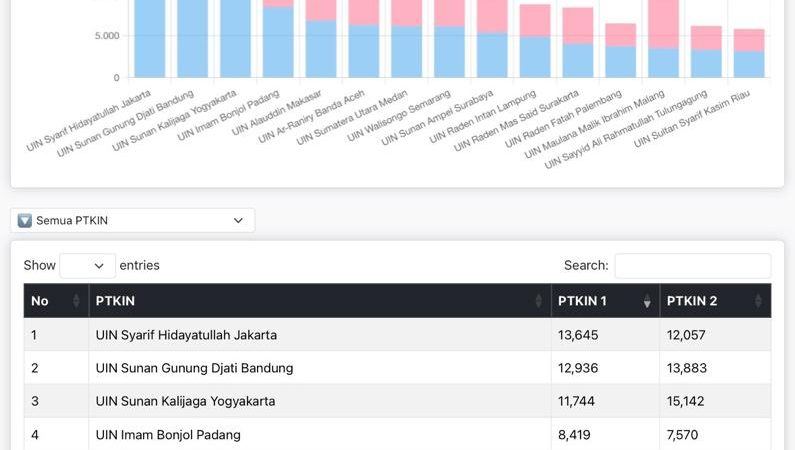
Task: Click the 12,936 PTKIN 1 value
Action: tap(578, 368)
